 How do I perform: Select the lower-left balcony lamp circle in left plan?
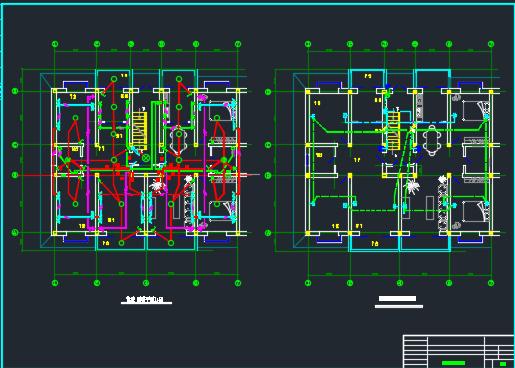(x=121, y=243)
